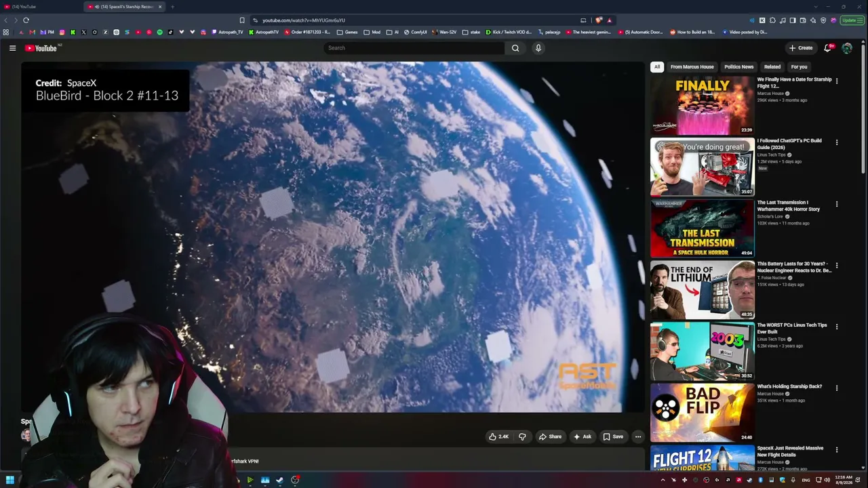Open the Astropath_TV bookmark
This screenshot has width=868, height=488.
tap(228, 32)
